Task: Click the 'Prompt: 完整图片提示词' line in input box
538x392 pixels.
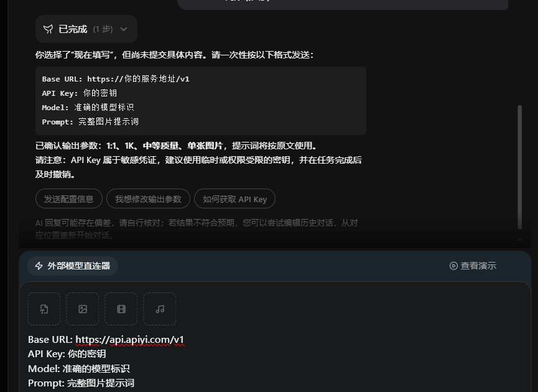Action: click(x=81, y=383)
